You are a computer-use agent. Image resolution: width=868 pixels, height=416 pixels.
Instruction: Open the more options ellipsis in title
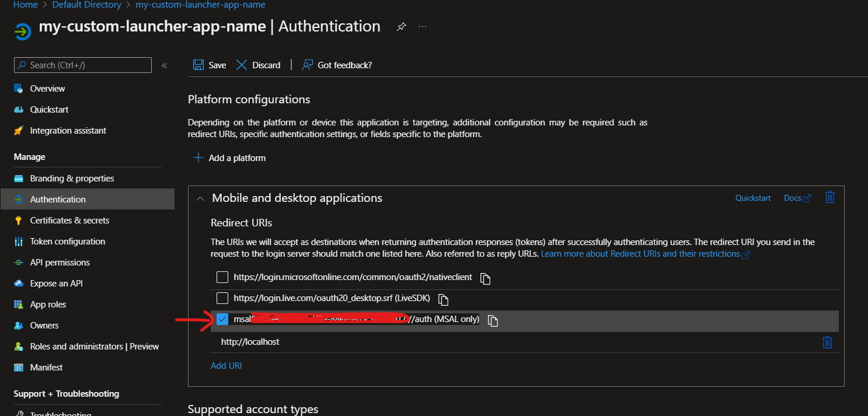point(423,27)
